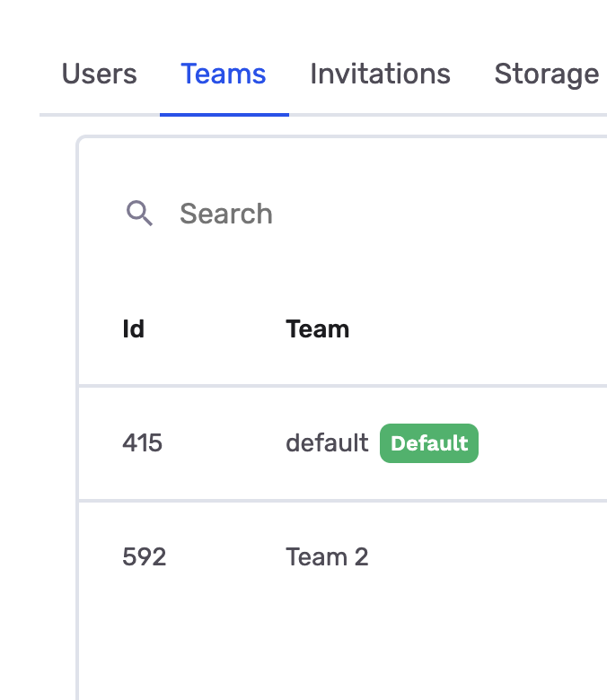Click the 'default' team name
This screenshot has width=607, height=700.
point(328,443)
